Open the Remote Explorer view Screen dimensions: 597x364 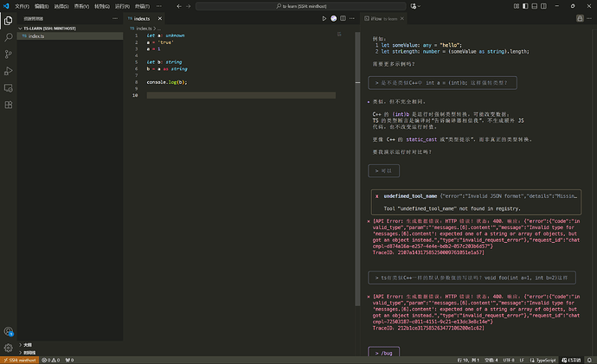coord(9,87)
